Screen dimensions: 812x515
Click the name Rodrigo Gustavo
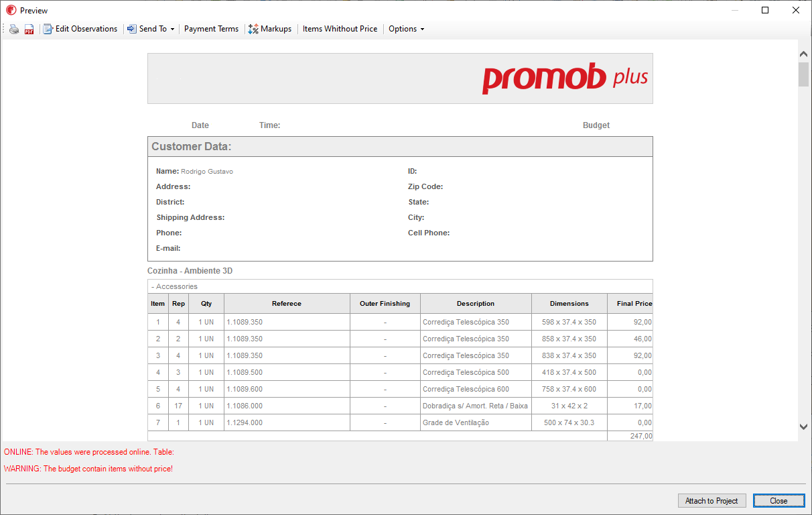pyautogui.click(x=207, y=172)
